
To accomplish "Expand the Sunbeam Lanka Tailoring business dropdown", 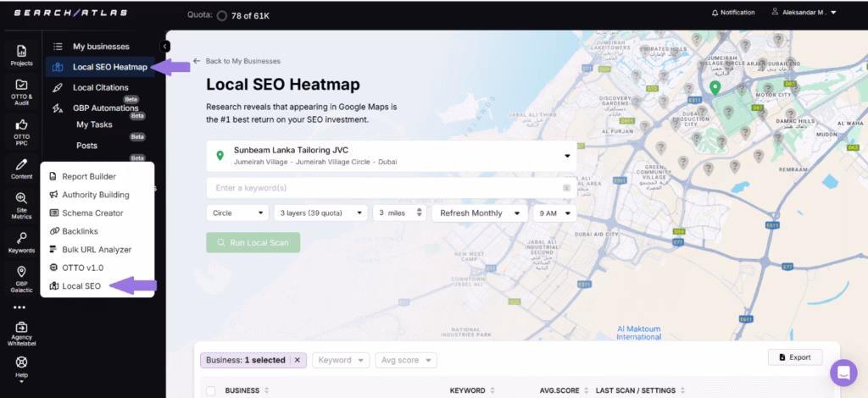I will click(566, 156).
